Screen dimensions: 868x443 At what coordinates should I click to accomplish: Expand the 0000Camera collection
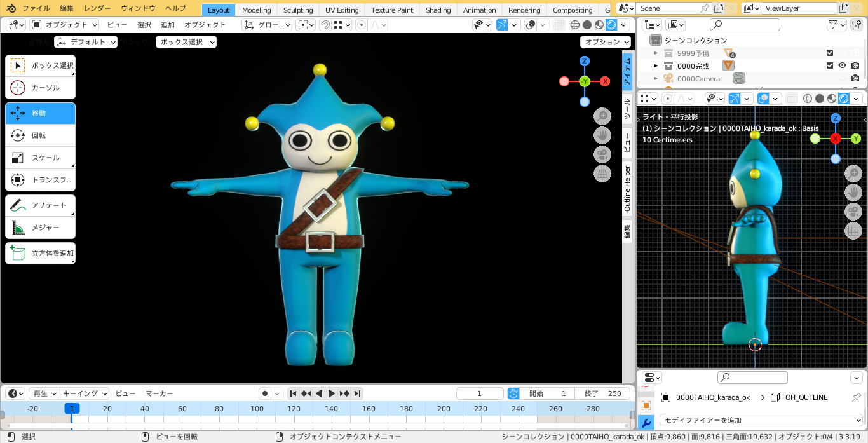tap(656, 79)
